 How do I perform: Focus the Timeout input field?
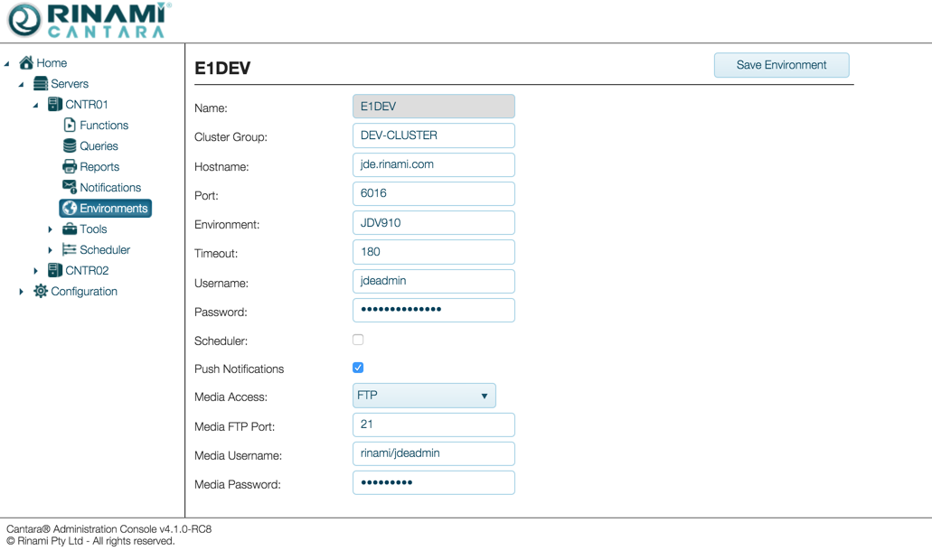tap(433, 252)
